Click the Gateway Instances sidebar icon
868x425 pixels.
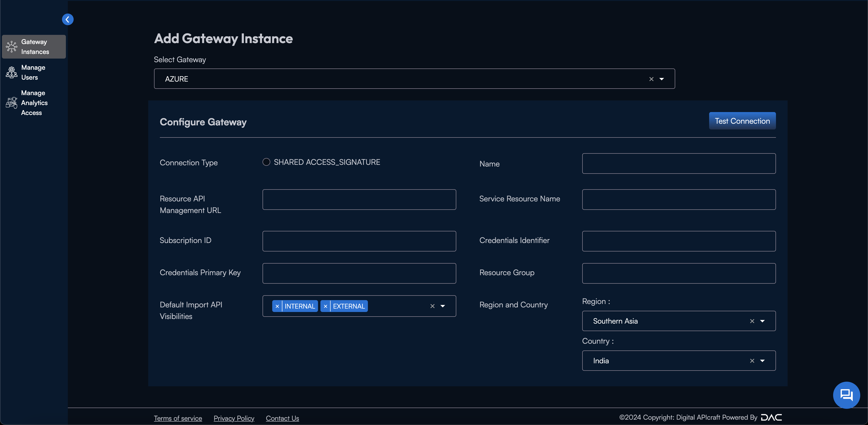(12, 46)
